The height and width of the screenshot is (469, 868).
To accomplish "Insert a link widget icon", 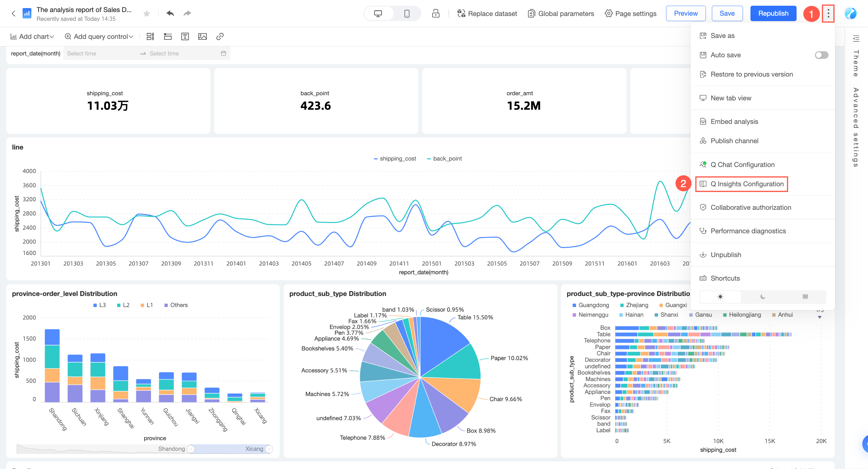I will point(220,36).
